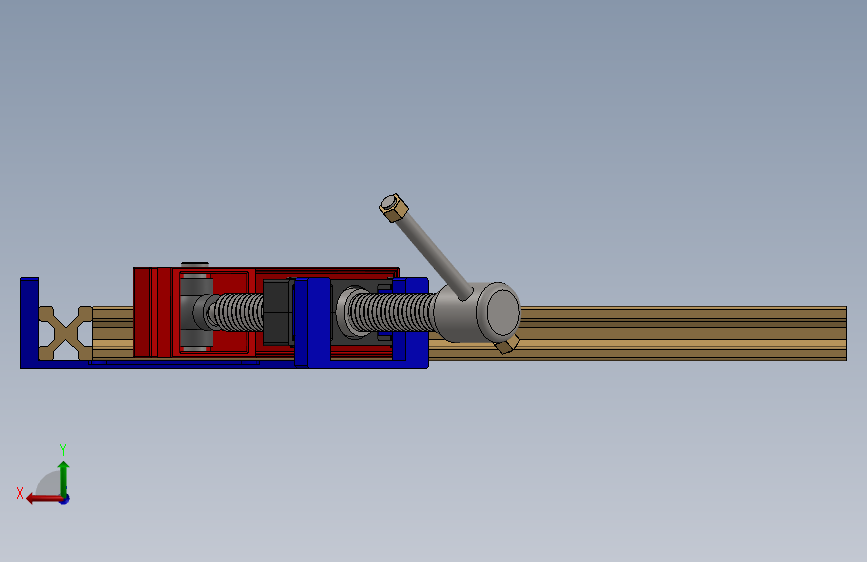Click the red X label on the triad

20,493
